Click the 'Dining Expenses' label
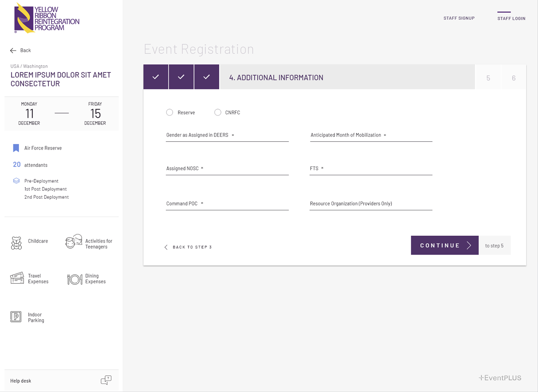Screen dimensions: 538x392 (x=95, y=279)
